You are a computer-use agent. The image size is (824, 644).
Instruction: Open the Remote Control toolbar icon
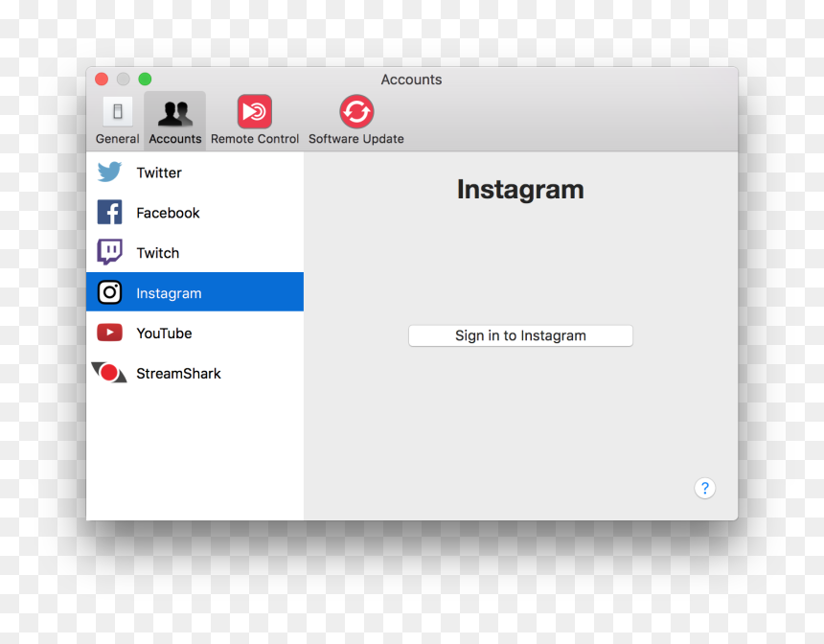click(x=254, y=111)
